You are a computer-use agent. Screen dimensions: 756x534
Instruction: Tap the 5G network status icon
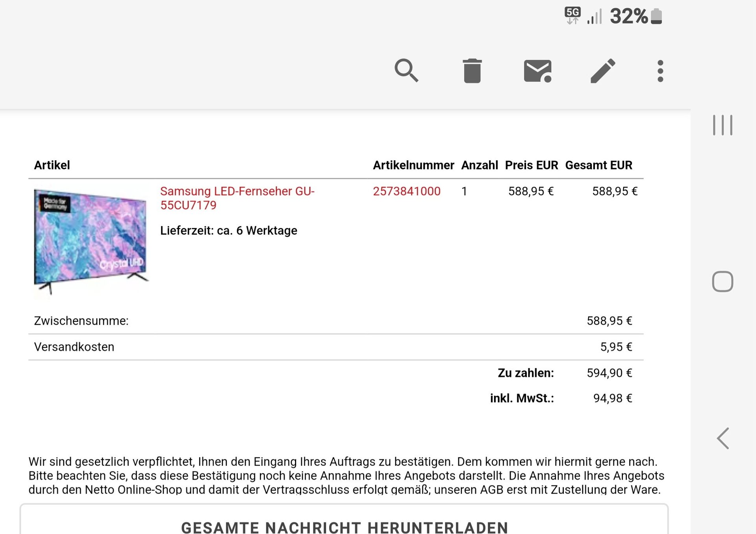point(573,15)
